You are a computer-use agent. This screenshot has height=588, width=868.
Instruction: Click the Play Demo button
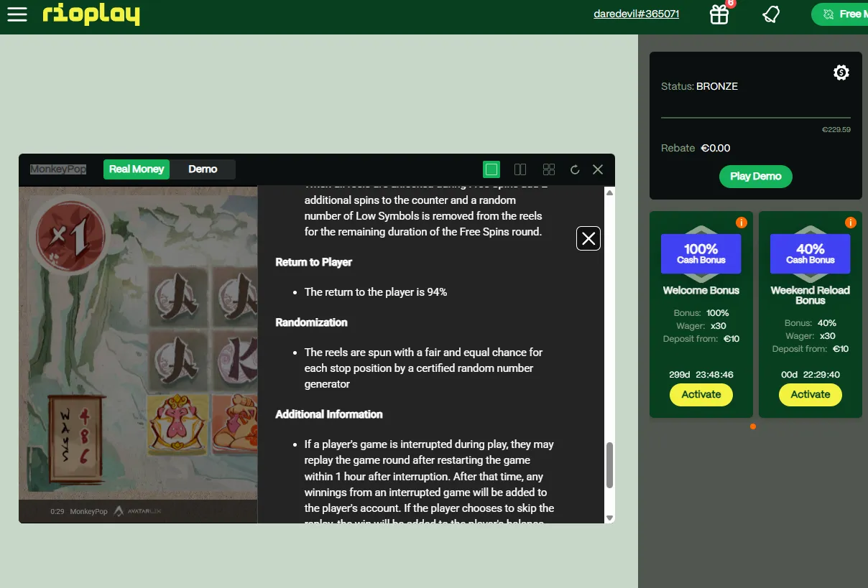pyautogui.click(x=756, y=177)
